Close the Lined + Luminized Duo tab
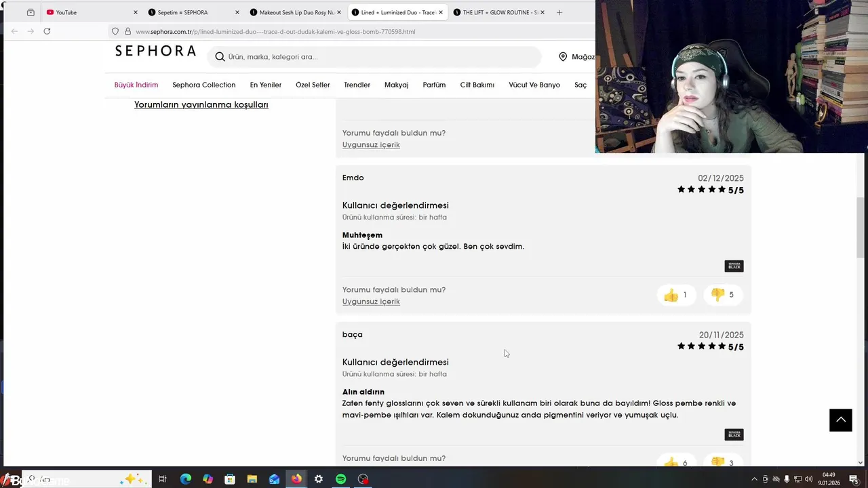The image size is (868, 488). click(441, 12)
